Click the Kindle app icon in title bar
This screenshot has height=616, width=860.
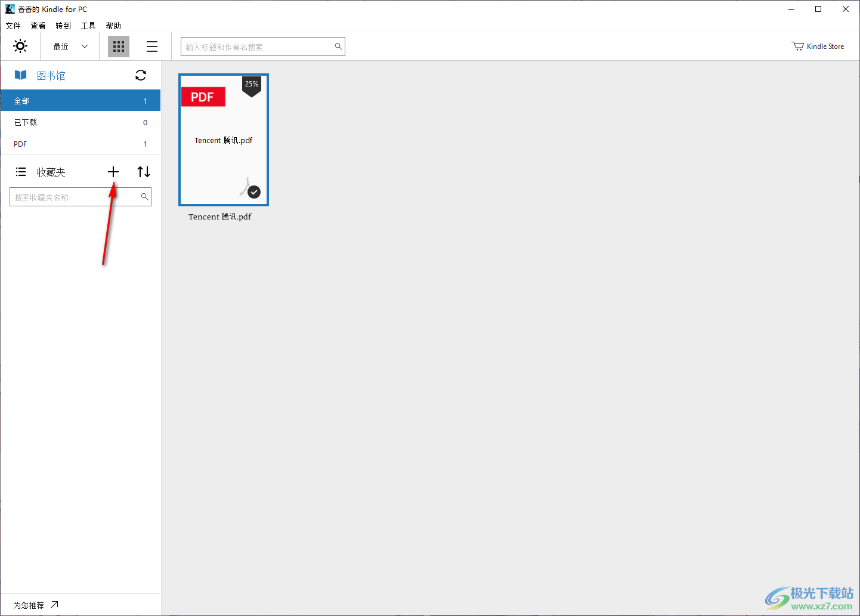pyautogui.click(x=10, y=9)
